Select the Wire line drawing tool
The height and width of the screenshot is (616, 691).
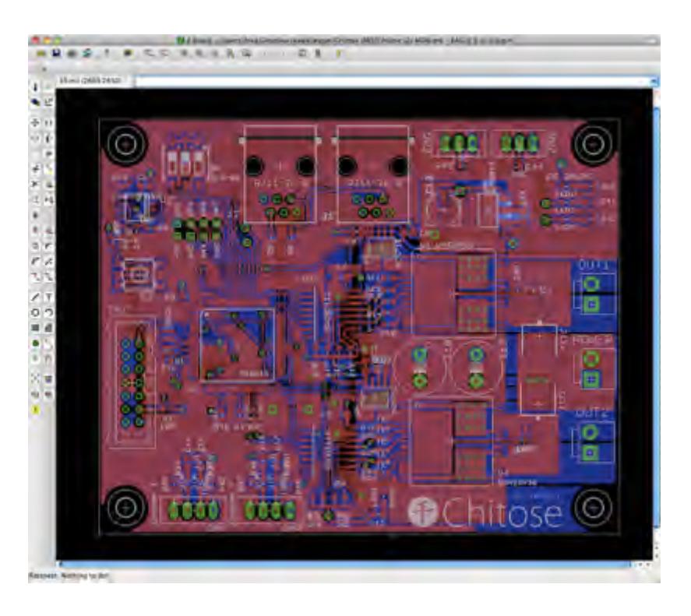pos(35,297)
